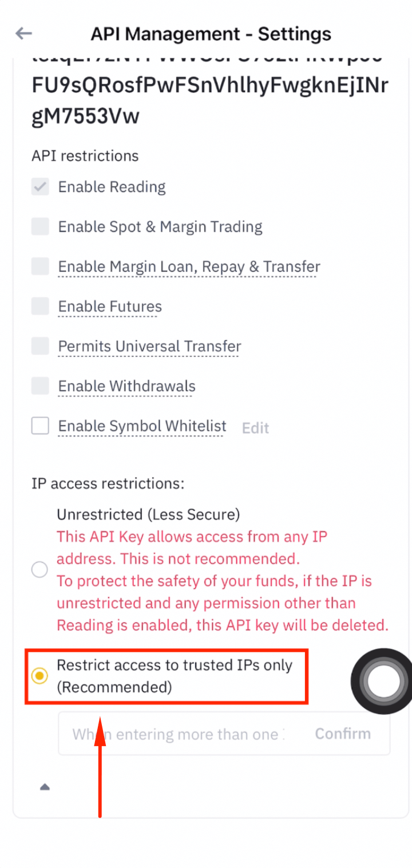Open the Enable Futures dotted-underline tooltip
412x868 pixels.
pos(109,306)
